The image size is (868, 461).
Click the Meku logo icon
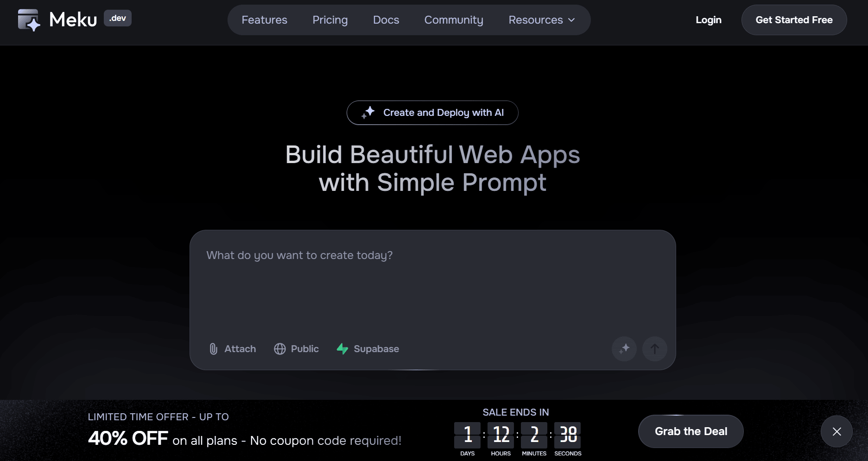coord(29,20)
